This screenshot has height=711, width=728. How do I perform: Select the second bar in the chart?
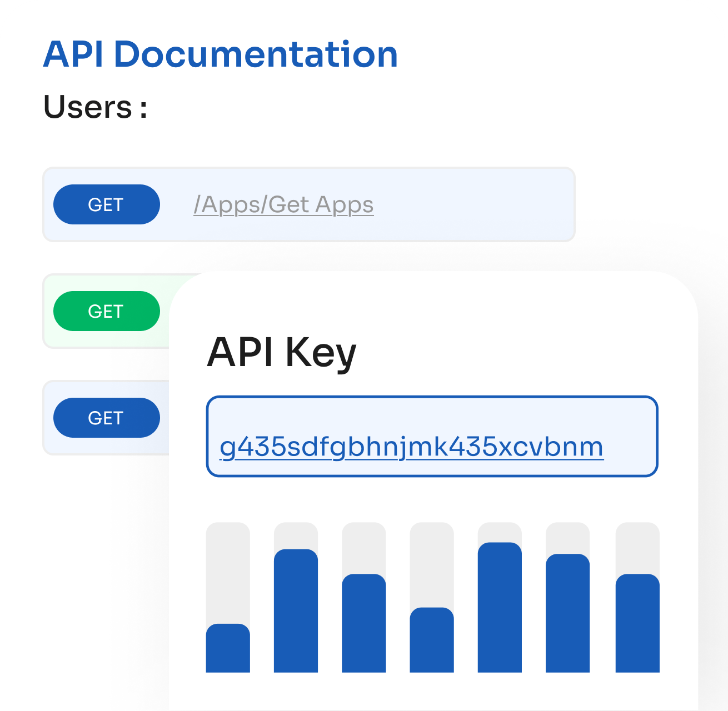(x=296, y=611)
